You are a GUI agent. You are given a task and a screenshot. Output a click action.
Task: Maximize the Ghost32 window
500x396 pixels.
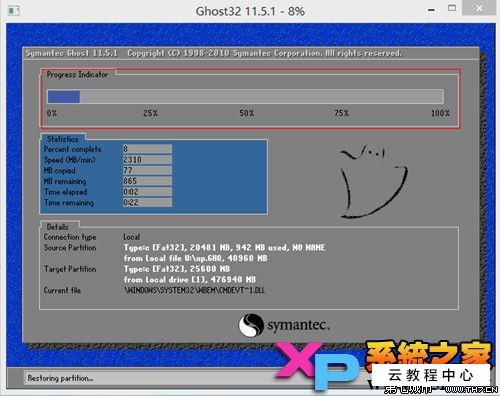pyautogui.click(x=452, y=8)
